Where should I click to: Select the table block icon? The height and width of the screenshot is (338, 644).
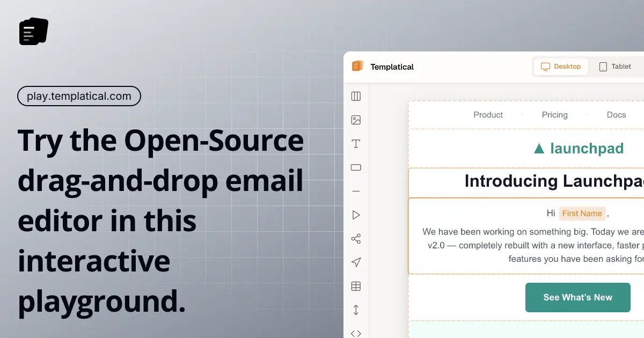click(356, 286)
